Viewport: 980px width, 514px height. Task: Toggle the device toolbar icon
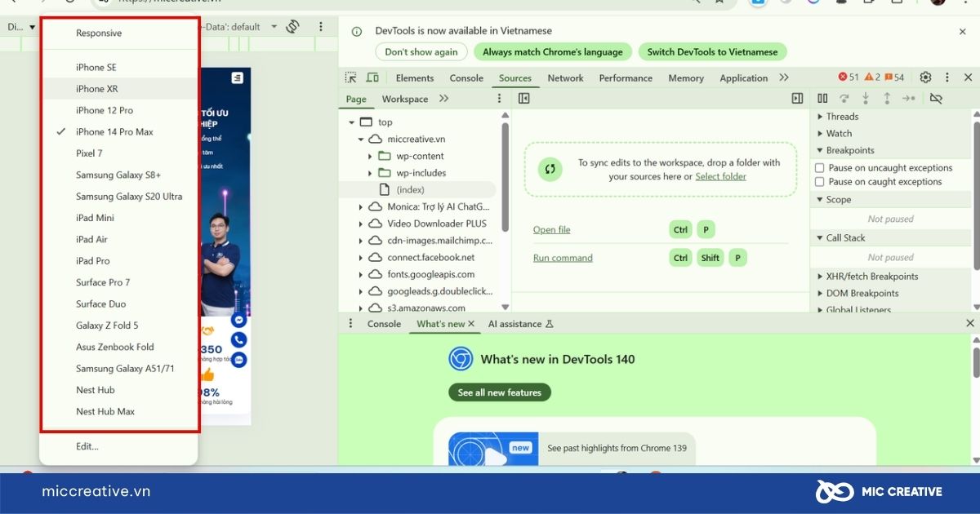point(372,78)
